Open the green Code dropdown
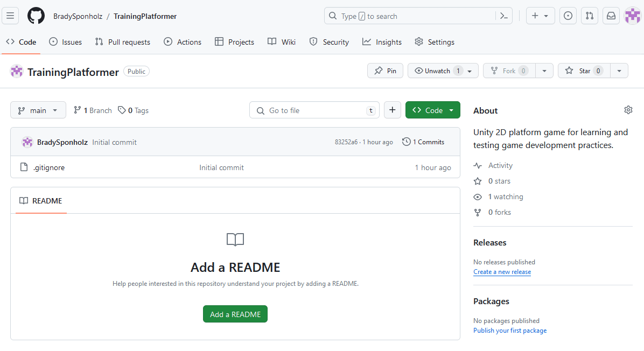The width and height of the screenshot is (644, 351). (432, 110)
